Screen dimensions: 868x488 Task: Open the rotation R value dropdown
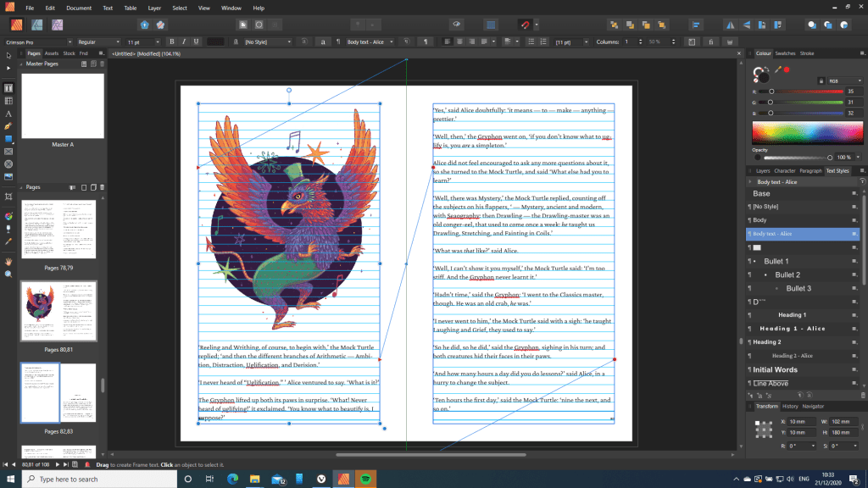click(x=813, y=446)
